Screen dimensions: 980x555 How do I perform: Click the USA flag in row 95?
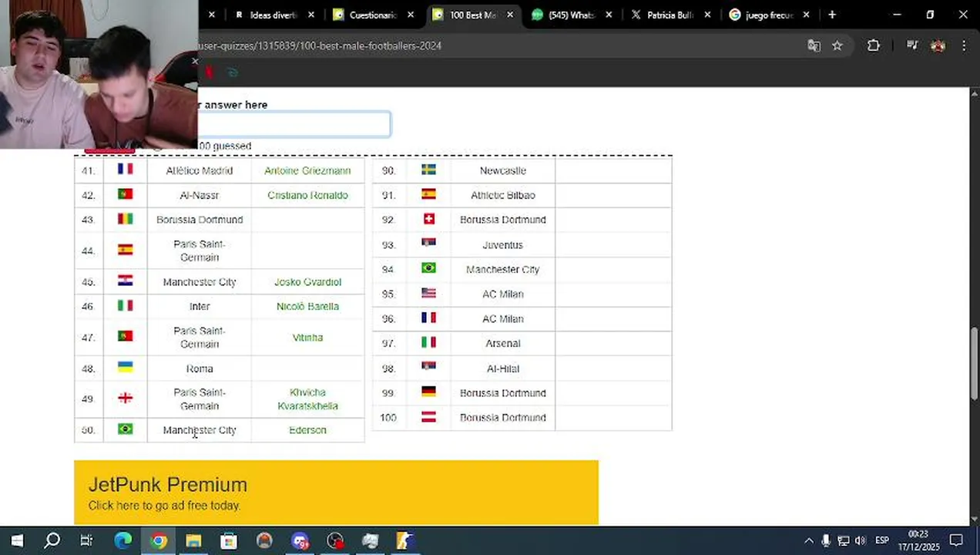point(428,293)
